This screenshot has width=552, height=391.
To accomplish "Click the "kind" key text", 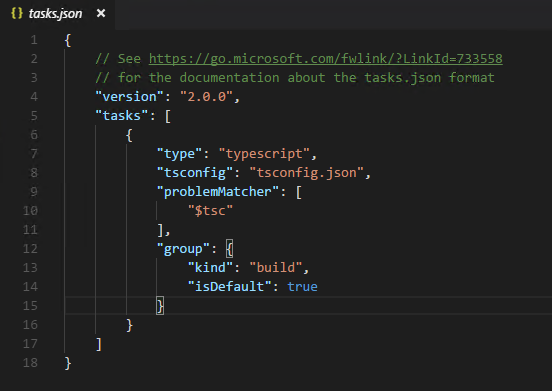I will click(x=211, y=268).
